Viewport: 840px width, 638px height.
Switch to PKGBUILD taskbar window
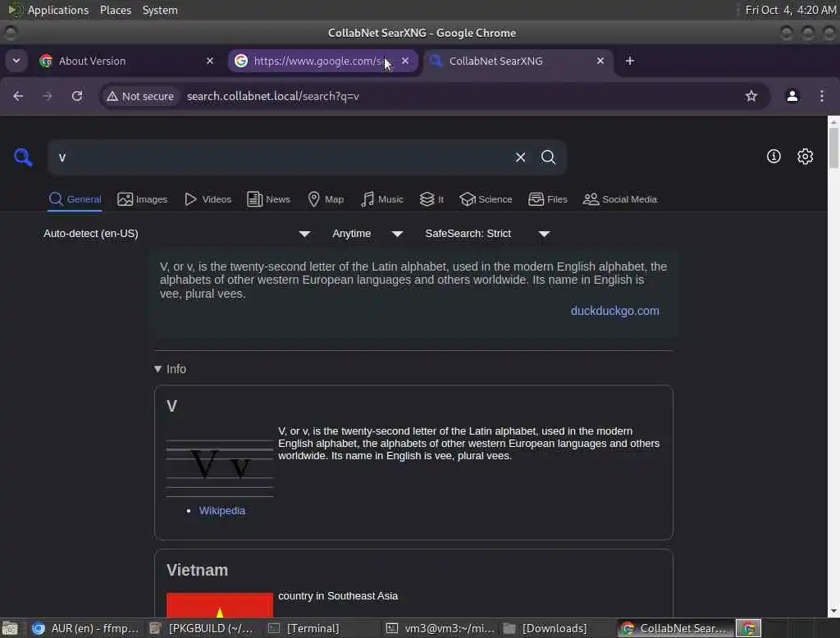coord(202,628)
